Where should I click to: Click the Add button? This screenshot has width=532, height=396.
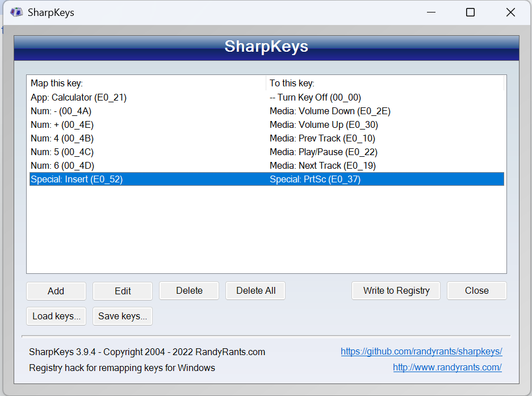click(x=56, y=291)
